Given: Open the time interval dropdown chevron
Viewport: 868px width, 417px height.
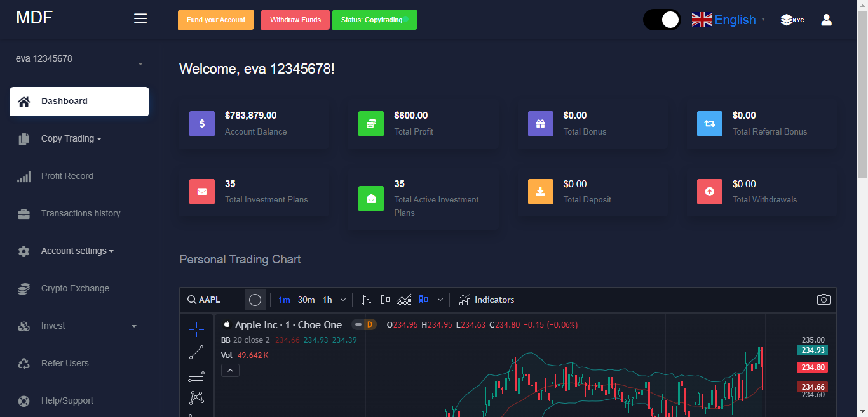Looking at the screenshot, I should pos(343,300).
